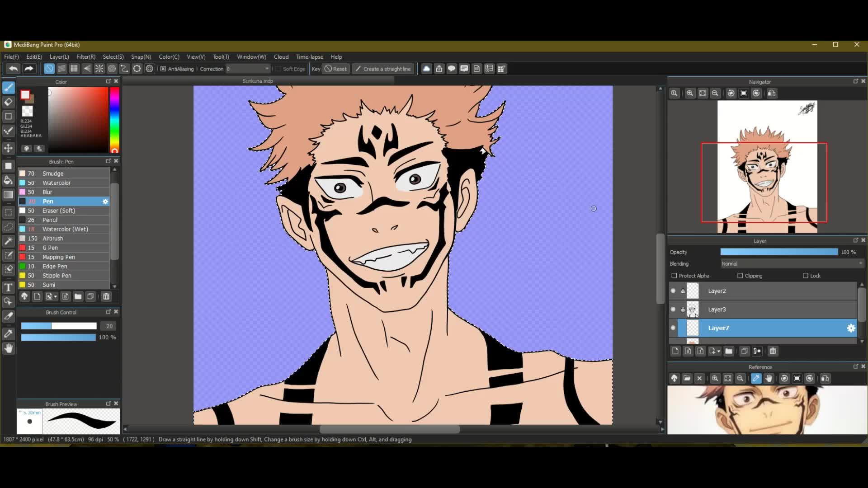Enable crisscross grid snap

coord(74,69)
